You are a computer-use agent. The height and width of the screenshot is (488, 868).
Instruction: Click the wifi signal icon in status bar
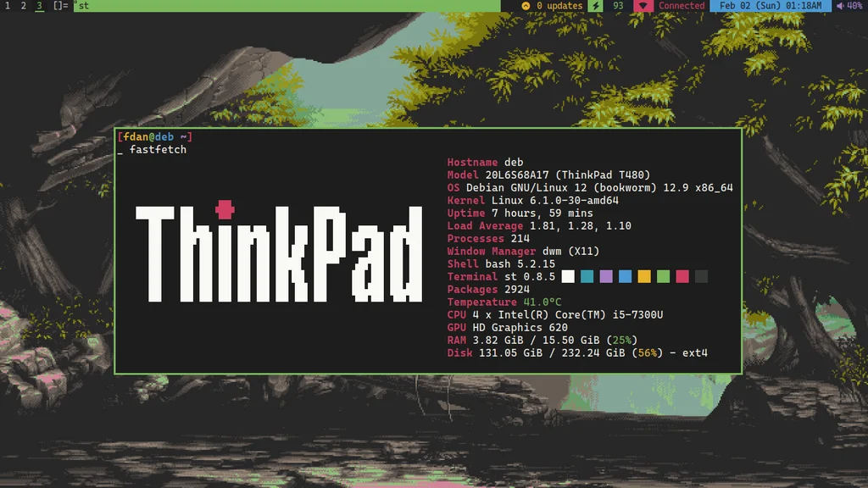(643, 6)
